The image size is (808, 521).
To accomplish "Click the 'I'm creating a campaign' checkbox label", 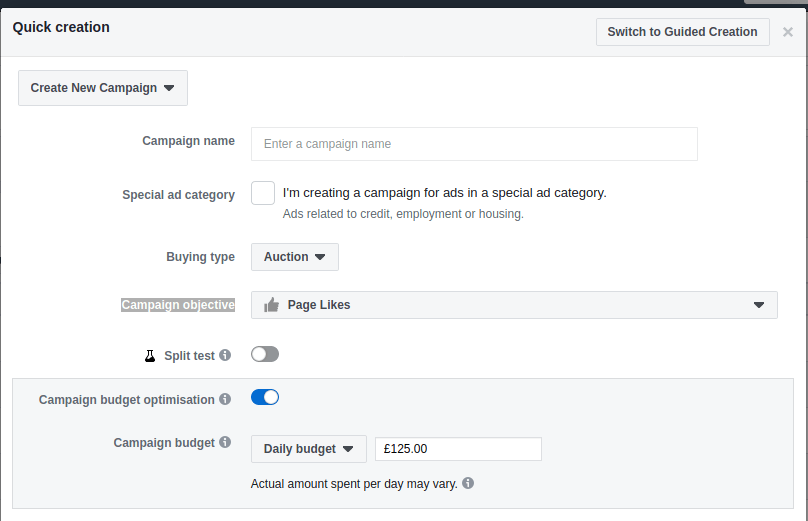I will 444,193.
